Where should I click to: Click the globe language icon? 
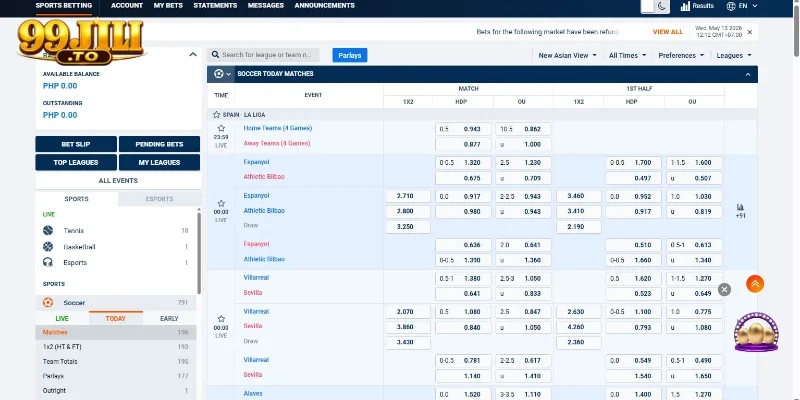click(x=731, y=6)
